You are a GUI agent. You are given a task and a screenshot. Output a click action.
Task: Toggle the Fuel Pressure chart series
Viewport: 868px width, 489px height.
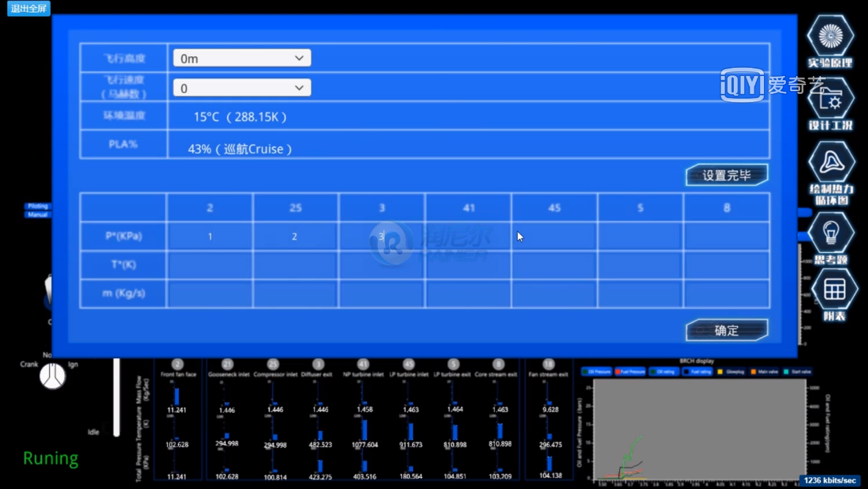(x=630, y=372)
